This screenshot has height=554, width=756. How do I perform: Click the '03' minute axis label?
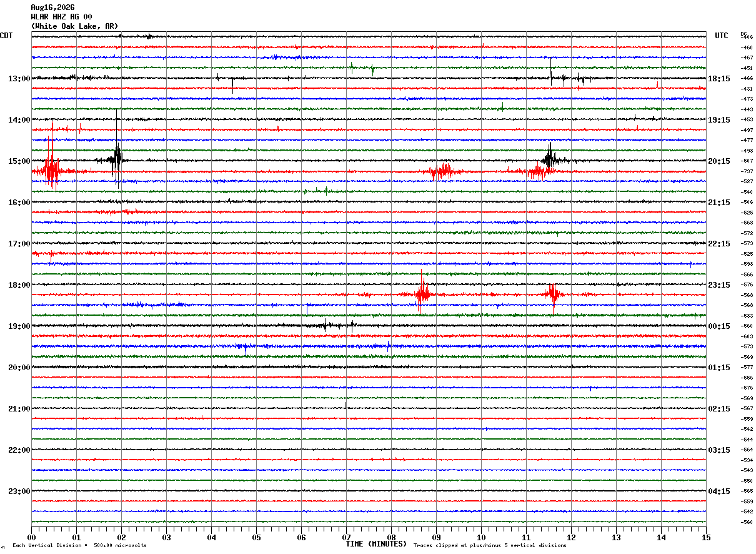[x=166, y=537]
